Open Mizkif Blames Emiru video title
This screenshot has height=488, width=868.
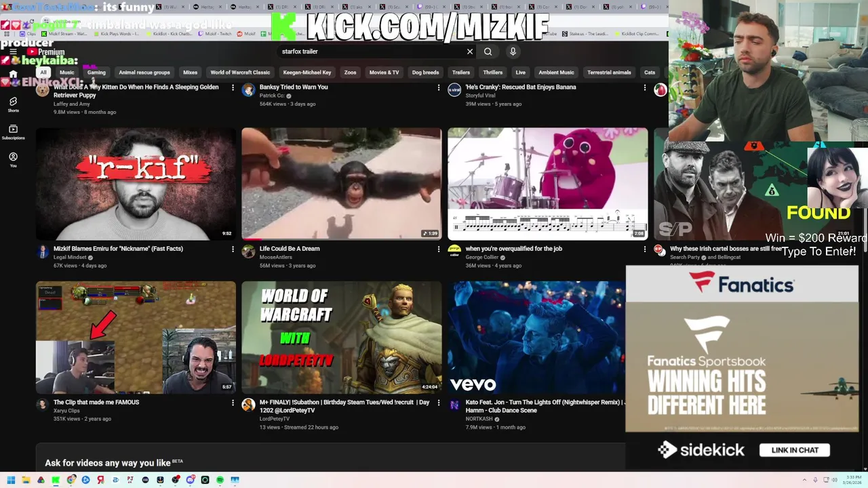tap(118, 249)
